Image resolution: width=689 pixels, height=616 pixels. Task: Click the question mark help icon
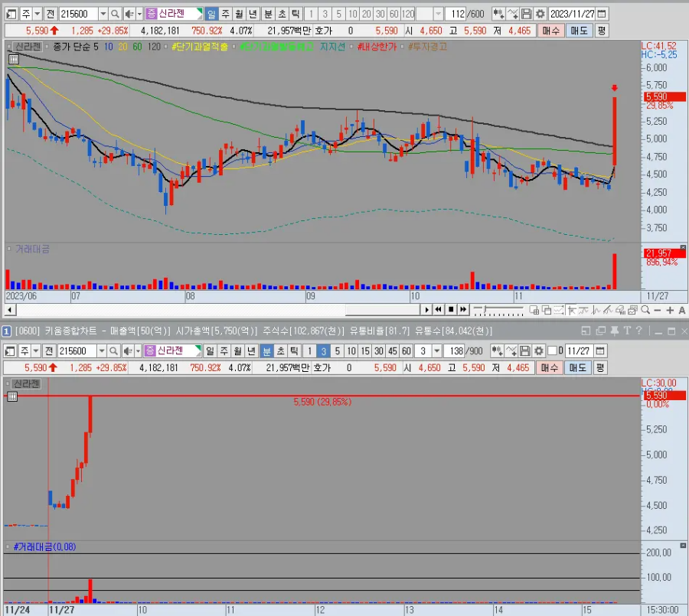point(639,331)
